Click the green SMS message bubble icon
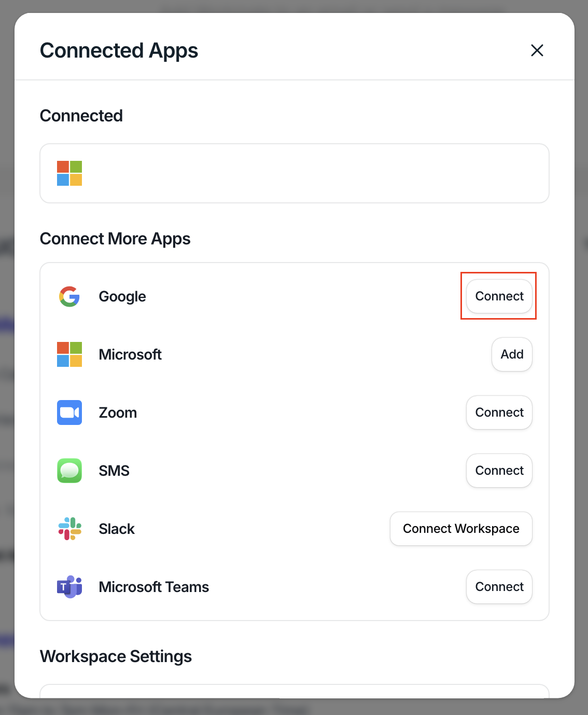 tap(69, 471)
